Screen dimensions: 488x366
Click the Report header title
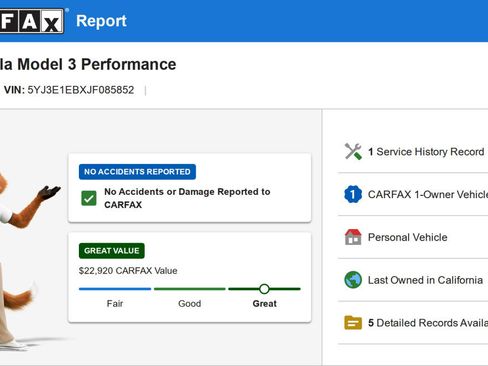(101, 21)
